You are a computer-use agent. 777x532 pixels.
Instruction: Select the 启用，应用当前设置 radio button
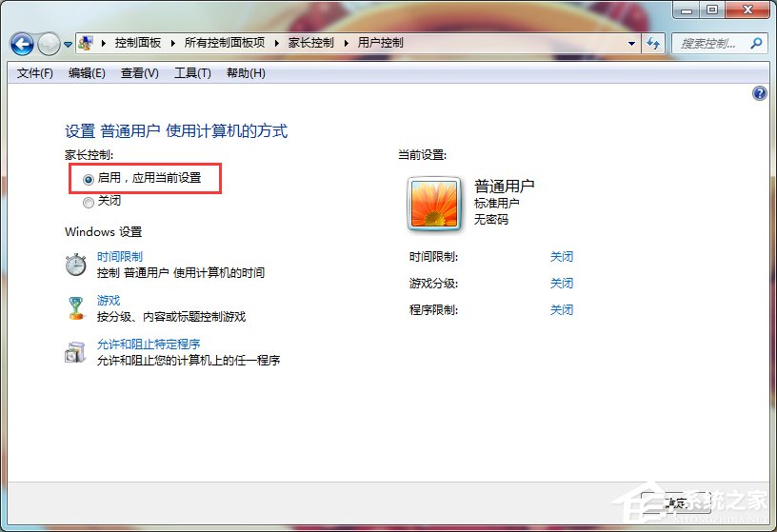(89, 178)
